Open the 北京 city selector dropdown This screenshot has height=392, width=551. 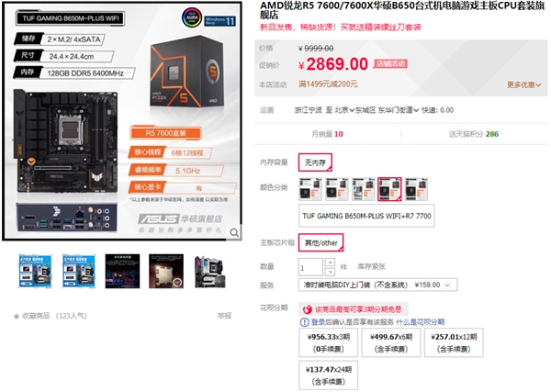pos(344,110)
